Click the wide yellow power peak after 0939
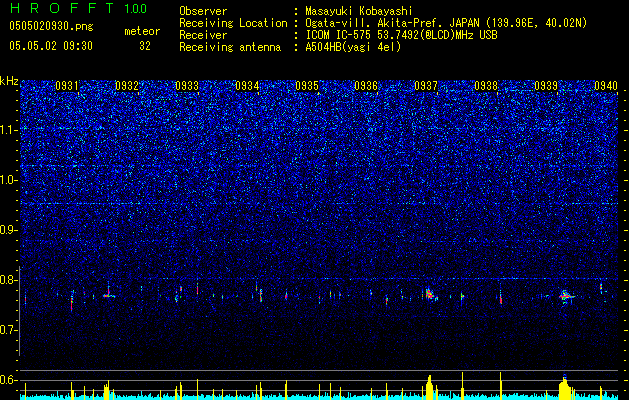Viewport: 629px width, 400px height. pyautogui.click(x=566, y=388)
